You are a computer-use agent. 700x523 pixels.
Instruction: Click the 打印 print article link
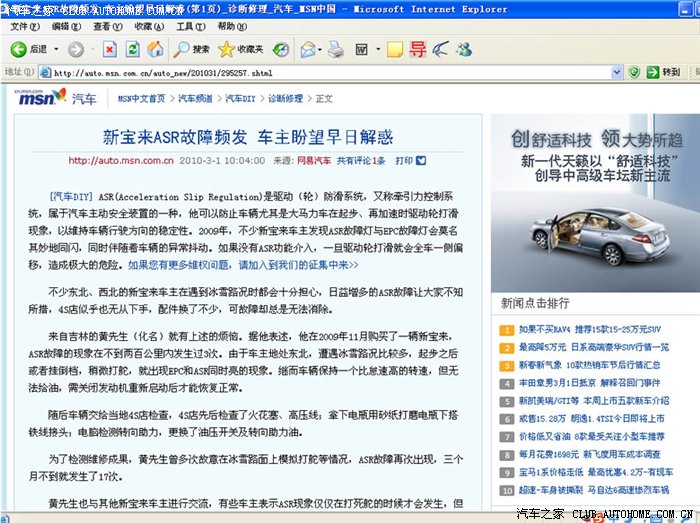pos(404,160)
